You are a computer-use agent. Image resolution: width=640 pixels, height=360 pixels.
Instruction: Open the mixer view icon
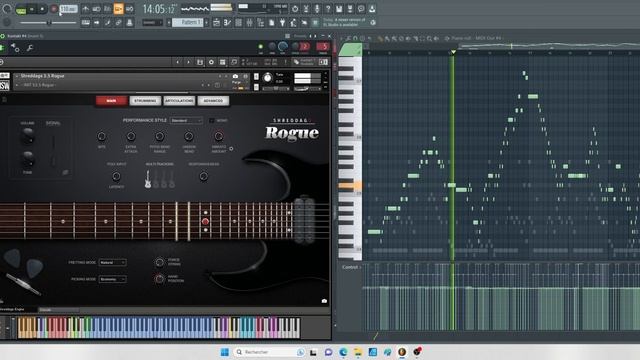249,22
